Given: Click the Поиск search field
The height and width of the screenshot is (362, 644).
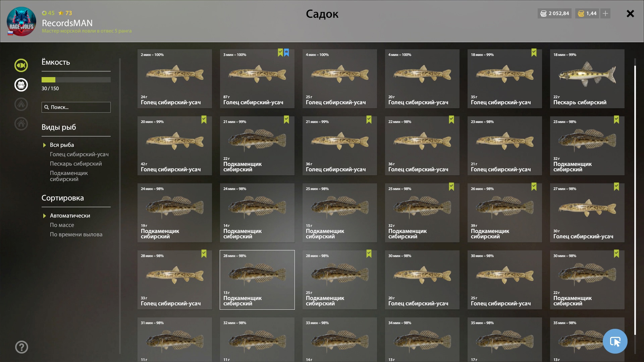Looking at the screenshot, I should point(76,107).
